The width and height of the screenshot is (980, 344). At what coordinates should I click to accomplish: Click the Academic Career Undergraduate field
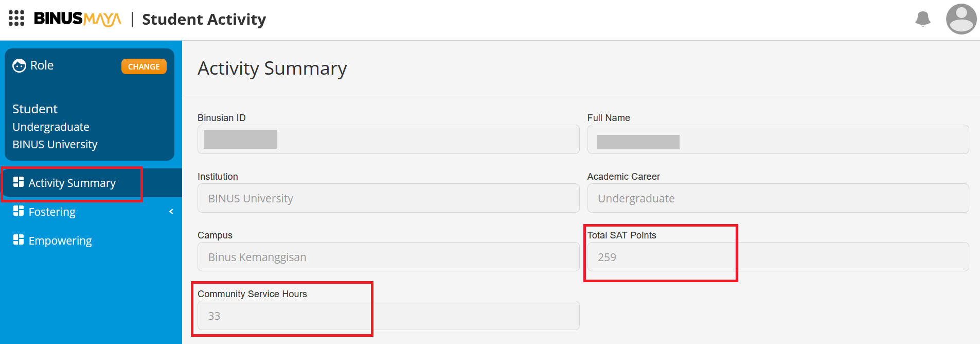(778, 198)
